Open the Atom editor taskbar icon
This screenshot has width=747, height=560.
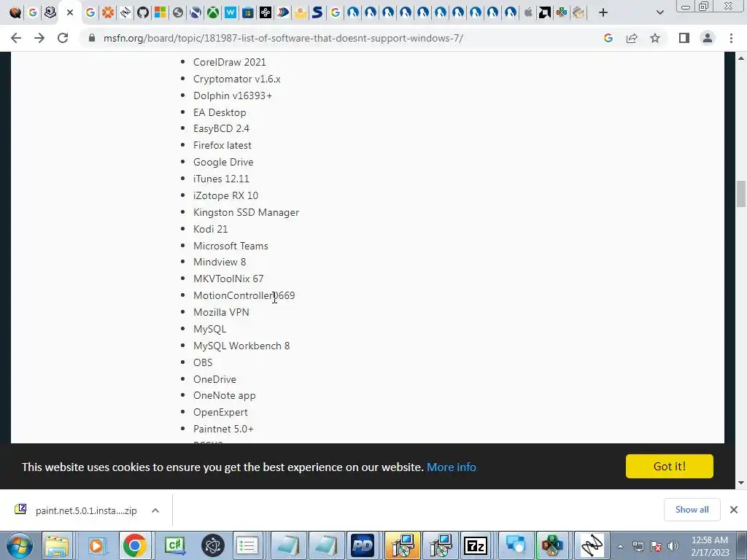point(212,545)
